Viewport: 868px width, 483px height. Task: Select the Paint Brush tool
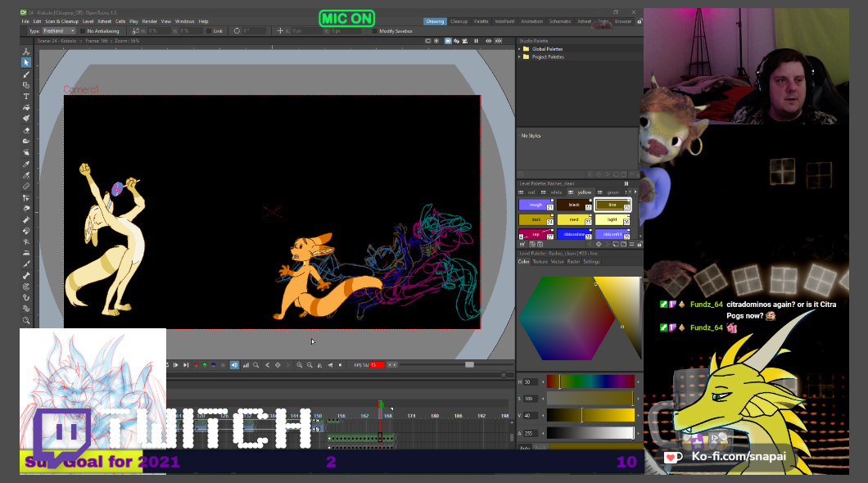coord(26,119)
